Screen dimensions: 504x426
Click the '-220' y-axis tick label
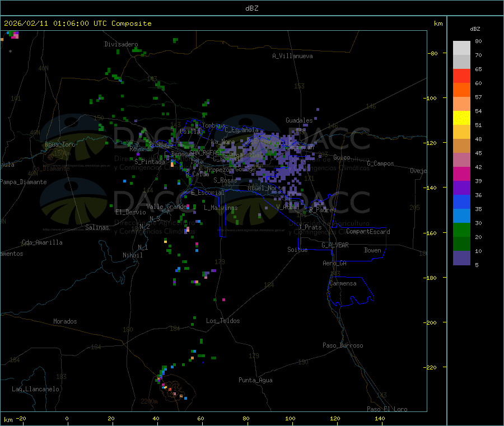click(430, 368)
